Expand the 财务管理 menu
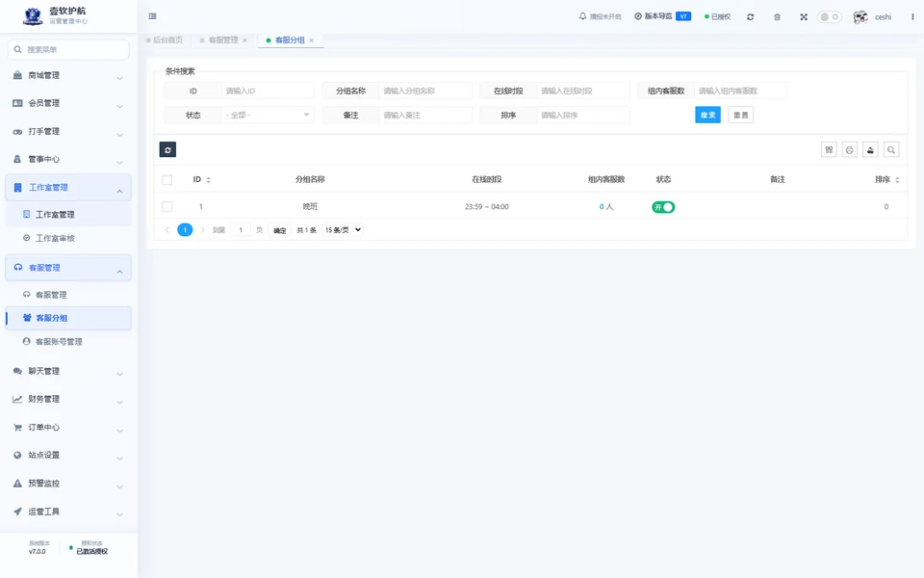 [68, 399]
